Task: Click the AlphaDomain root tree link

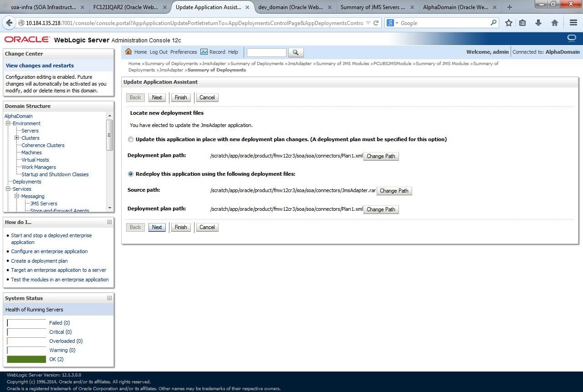Action: tap(18, 116)
